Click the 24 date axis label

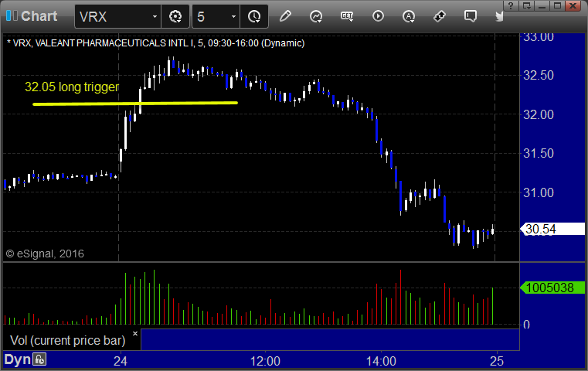tap(121, 361)
